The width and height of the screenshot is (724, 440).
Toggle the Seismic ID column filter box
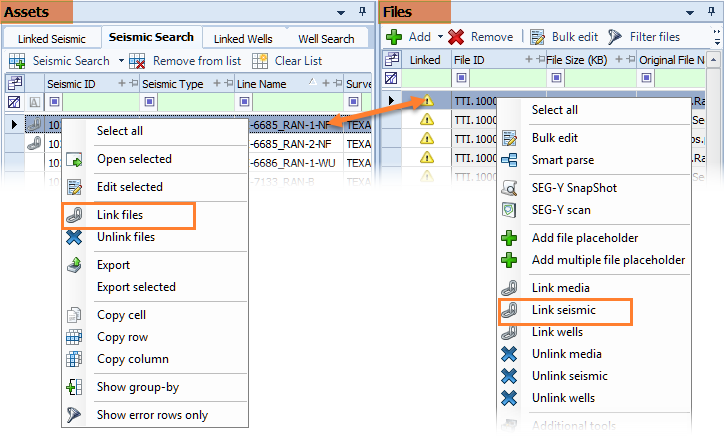[54, 102]
